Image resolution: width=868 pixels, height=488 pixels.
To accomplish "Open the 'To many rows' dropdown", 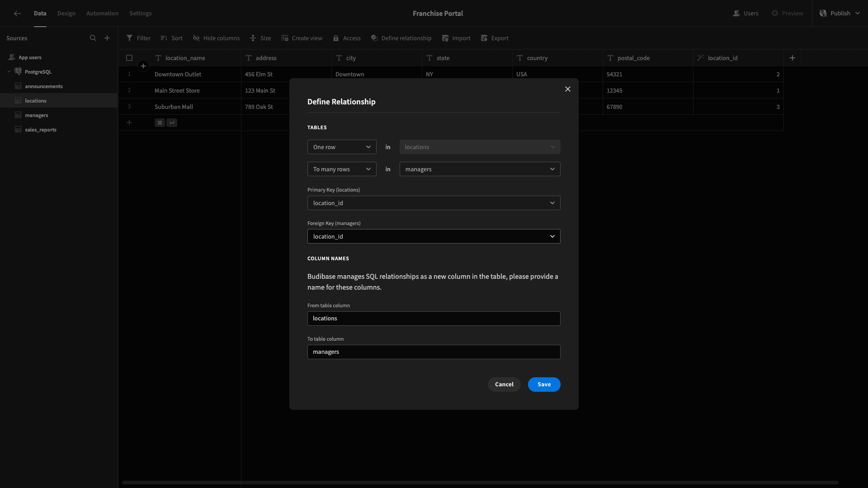I will [x=342, y=169].
